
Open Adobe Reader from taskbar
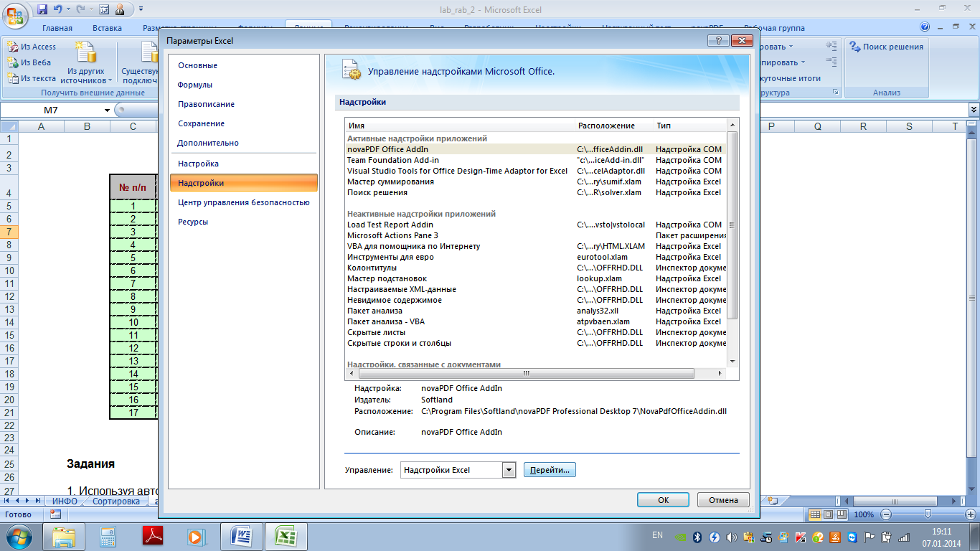[153, 536]
